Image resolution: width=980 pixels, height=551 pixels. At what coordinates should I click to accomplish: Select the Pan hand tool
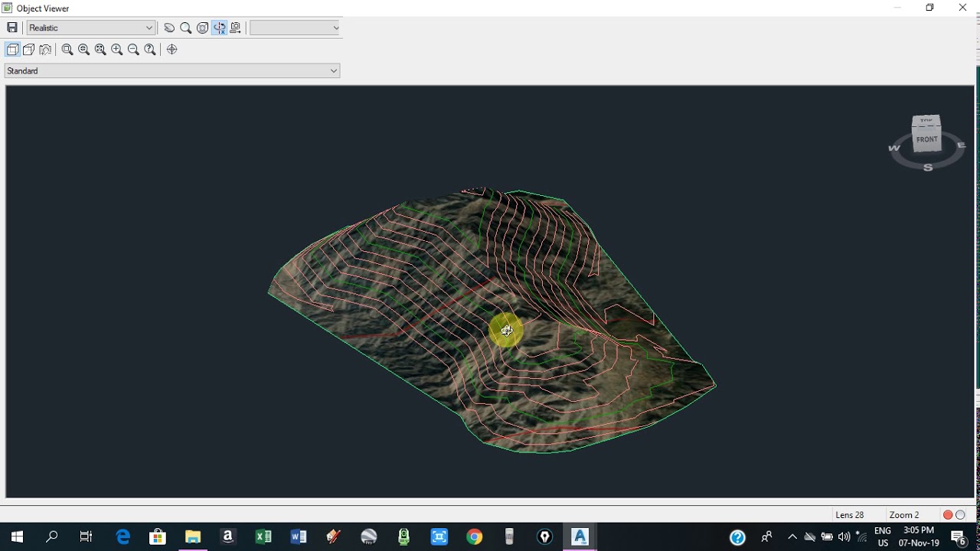169,28
